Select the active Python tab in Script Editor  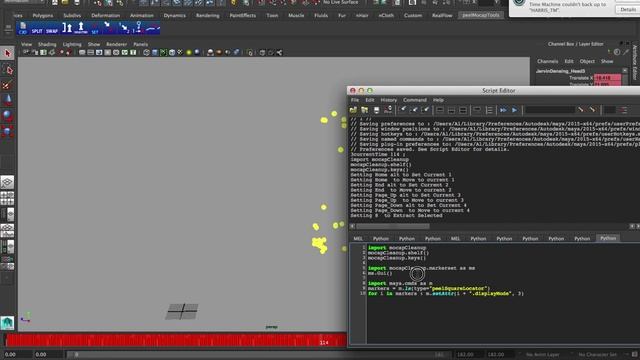(608, 238)
